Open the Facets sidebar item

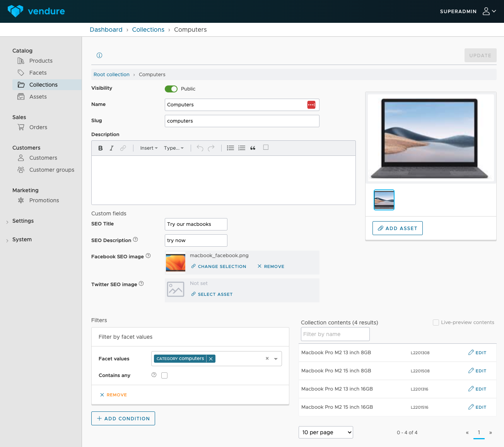tap(38, 73)
